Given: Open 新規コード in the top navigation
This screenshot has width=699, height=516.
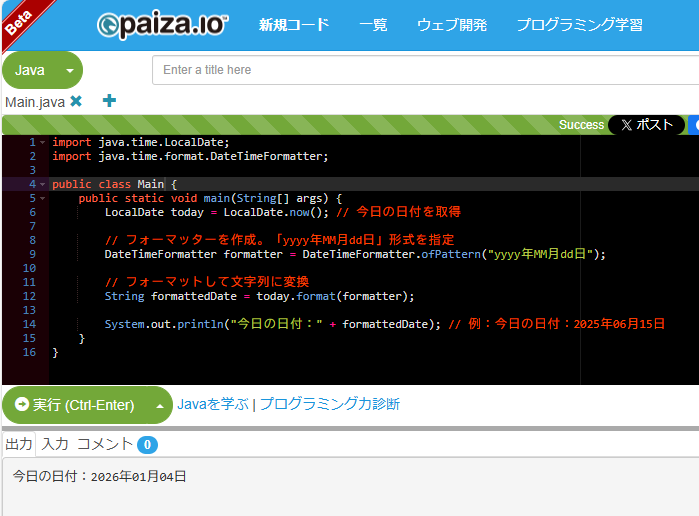Looking at the screenshot, I should click(x=293, y=25).
